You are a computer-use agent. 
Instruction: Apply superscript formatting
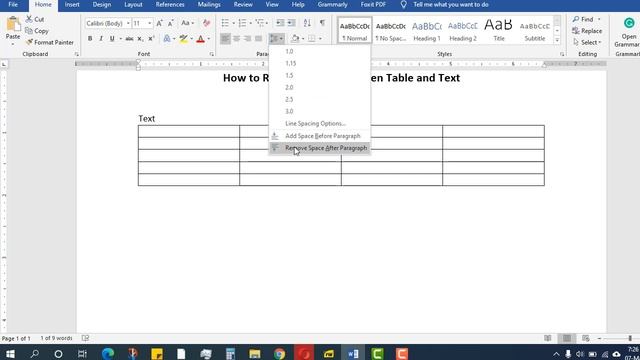pos(151,39)
